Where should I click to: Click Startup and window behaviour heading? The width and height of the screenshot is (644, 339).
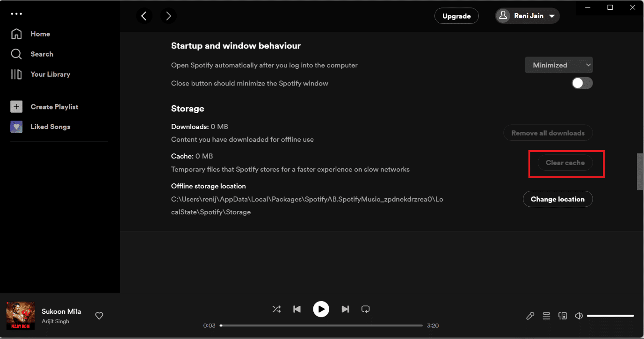click(x=236, y=46)
